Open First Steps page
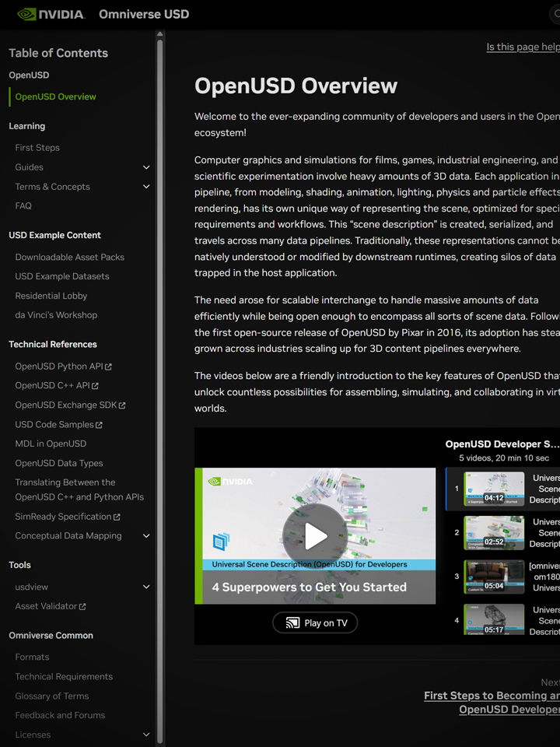Screen dimensions: 560x747 tap(37, 148)
